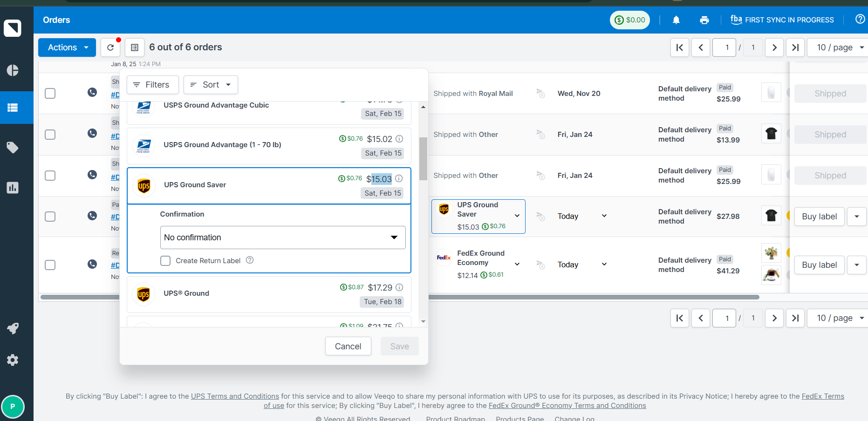Select checkbox for the UPS Ground Saver order

tap(50, 216)
